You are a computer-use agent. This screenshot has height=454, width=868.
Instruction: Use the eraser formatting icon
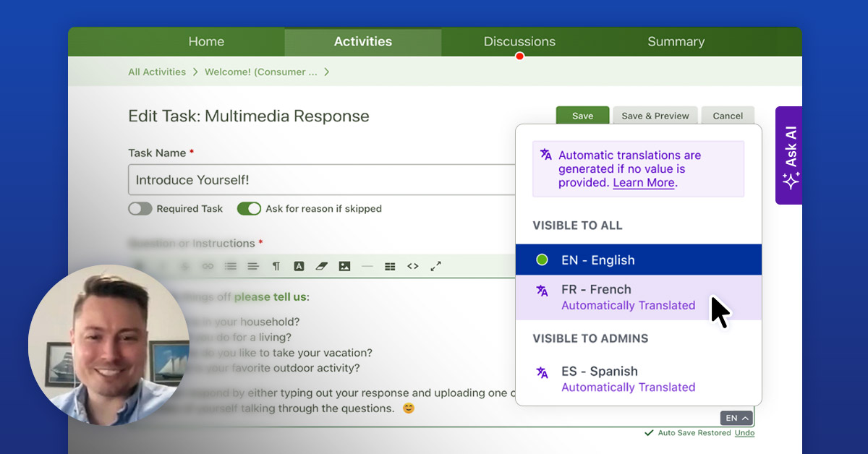[321, 266]
